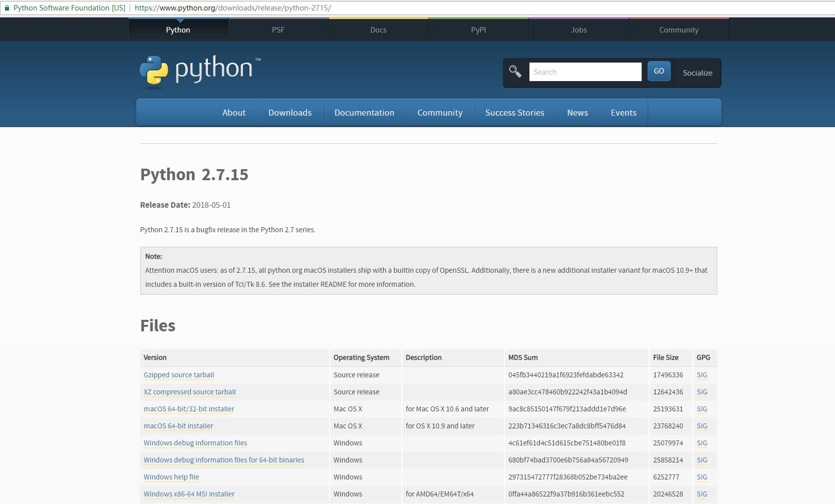Open SIG link for Windows x86-64 MSI installer

[702, 494]
